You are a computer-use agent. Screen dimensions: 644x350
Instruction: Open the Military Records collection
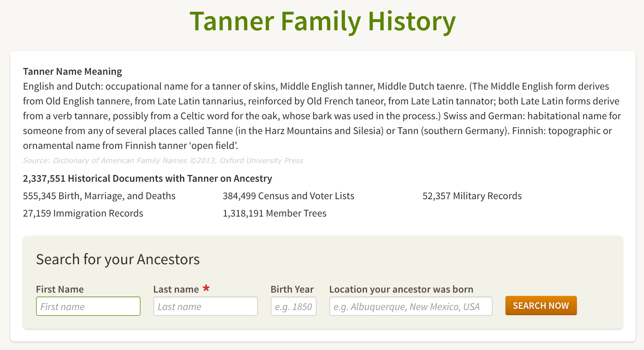coord(472,196)
